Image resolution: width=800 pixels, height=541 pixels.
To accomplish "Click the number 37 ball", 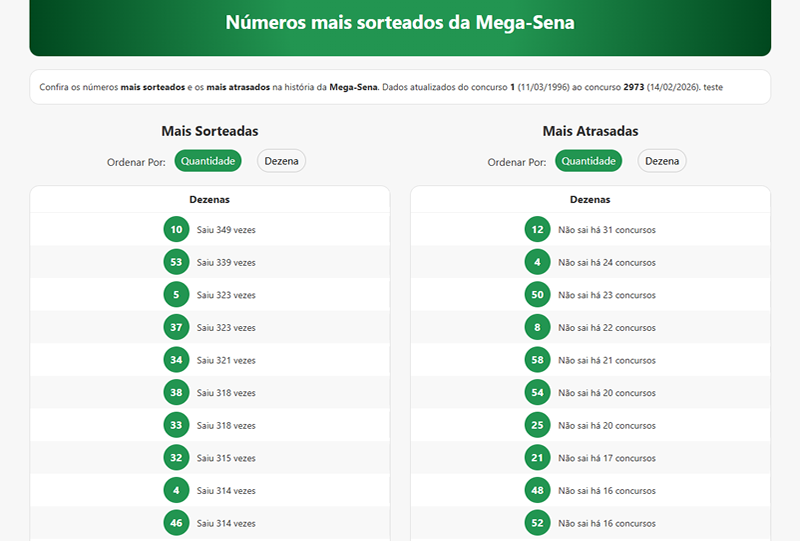I will point(176,327).
